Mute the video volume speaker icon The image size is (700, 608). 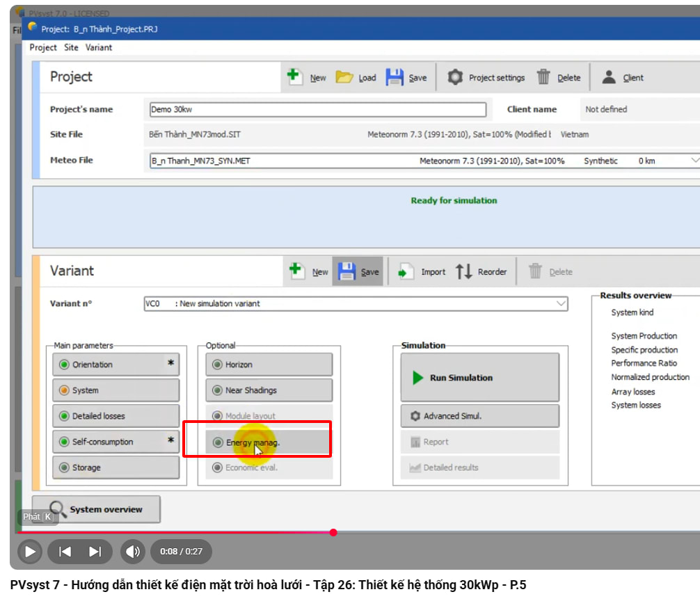(133, 552)
